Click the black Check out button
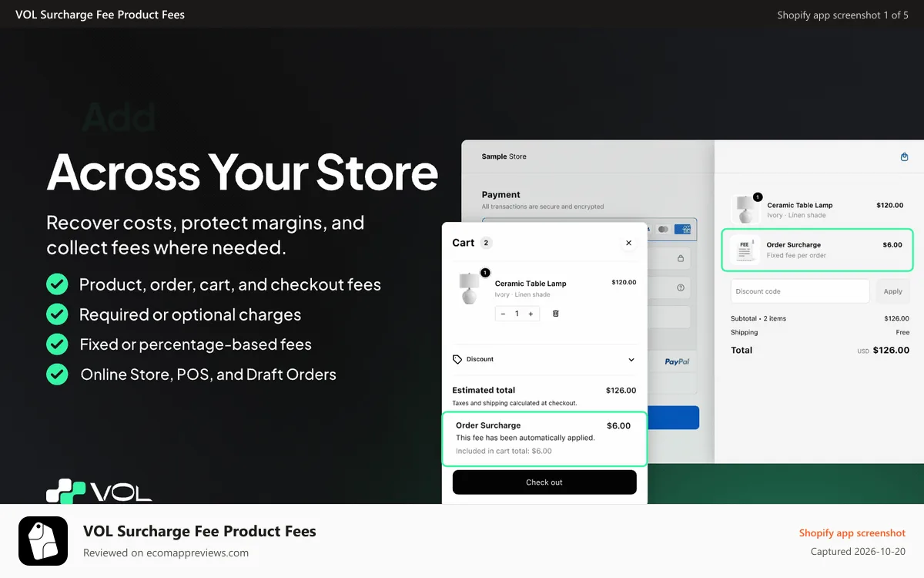This screenshot has height=578, width=924. click(544, 482)
